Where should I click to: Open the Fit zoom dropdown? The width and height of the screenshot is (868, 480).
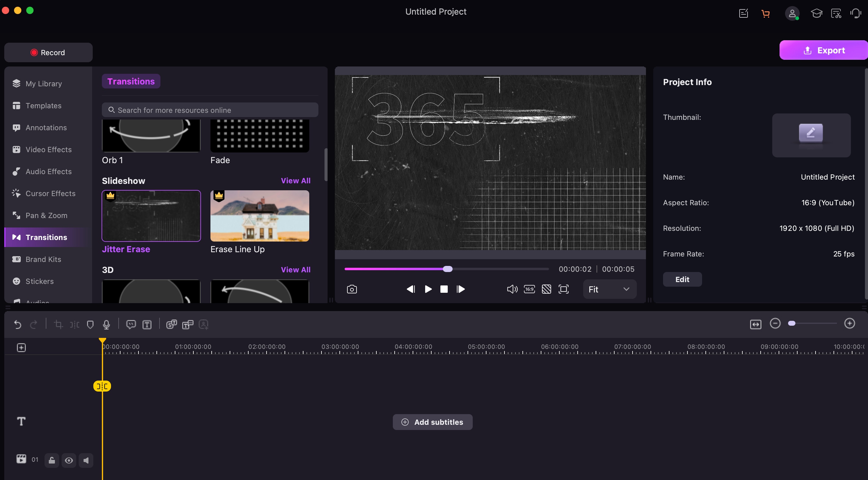[609, 289]
